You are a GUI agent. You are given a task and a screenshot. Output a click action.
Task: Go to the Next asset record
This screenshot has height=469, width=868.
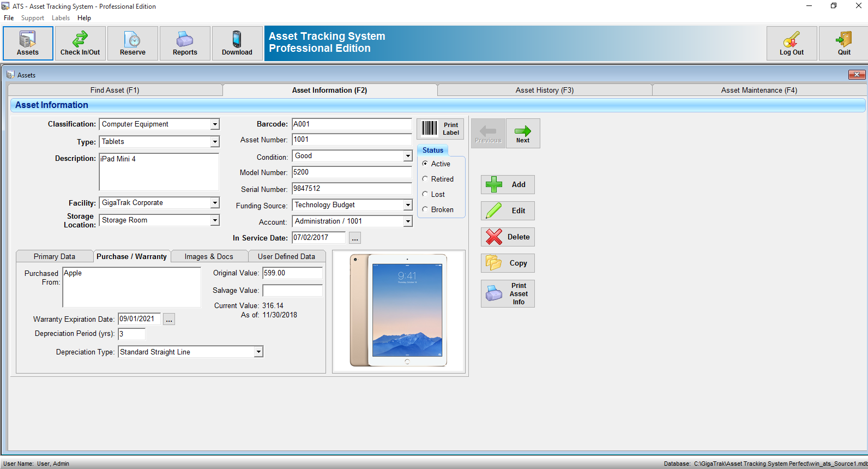pyautogui.click(x=523, y=134)
